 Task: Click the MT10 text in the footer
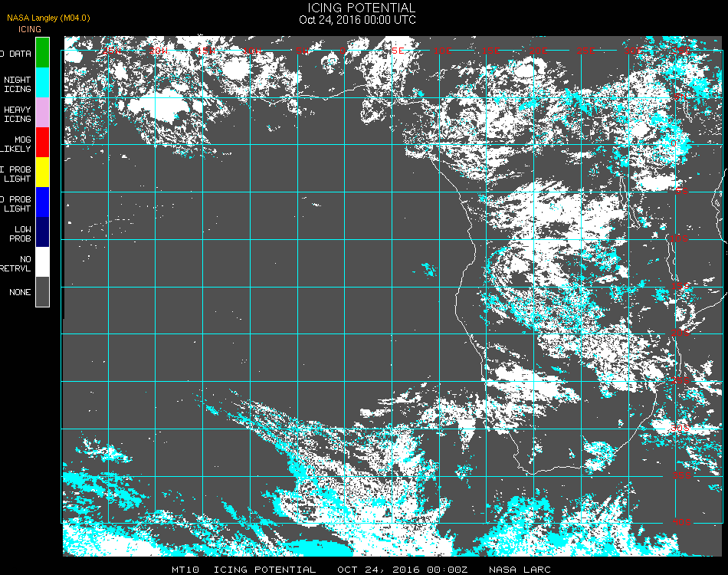click(x=185, y=570)
